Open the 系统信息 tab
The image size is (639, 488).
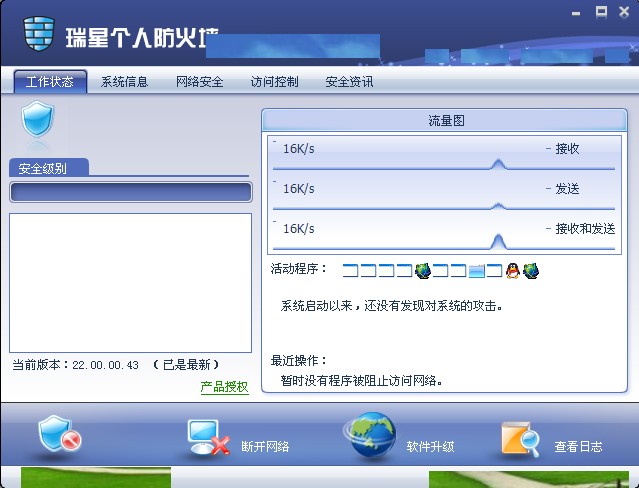pyautogui.click(x=124, y=82)
